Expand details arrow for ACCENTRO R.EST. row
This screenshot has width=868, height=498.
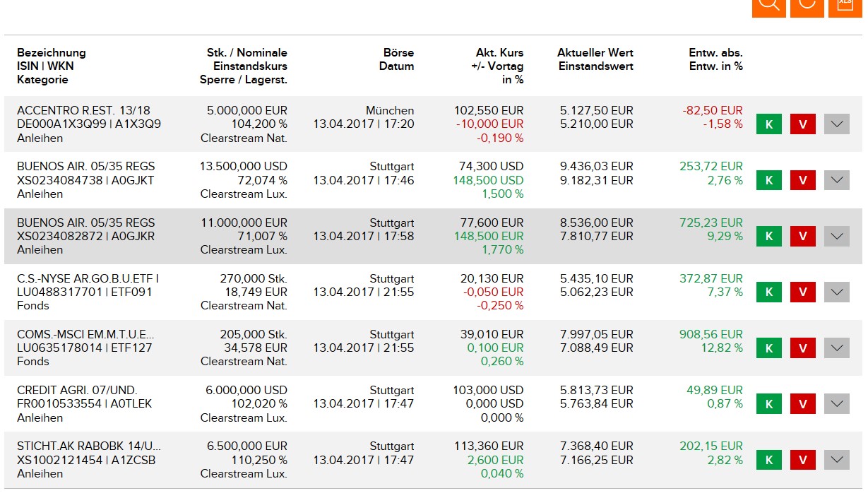(x=836, y=124)
